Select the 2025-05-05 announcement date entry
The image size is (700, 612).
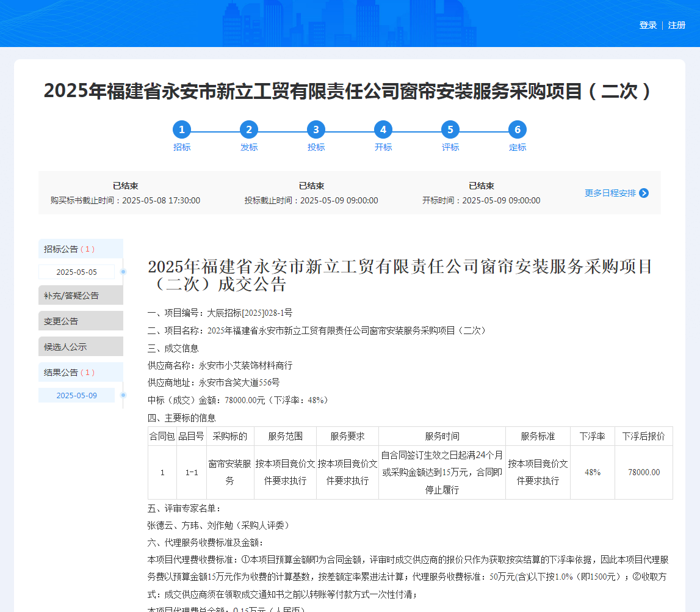click(77, 272)
